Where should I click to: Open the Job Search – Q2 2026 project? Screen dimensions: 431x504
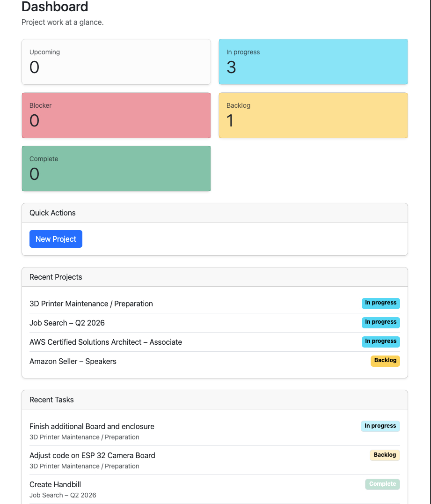coord(67,323)
